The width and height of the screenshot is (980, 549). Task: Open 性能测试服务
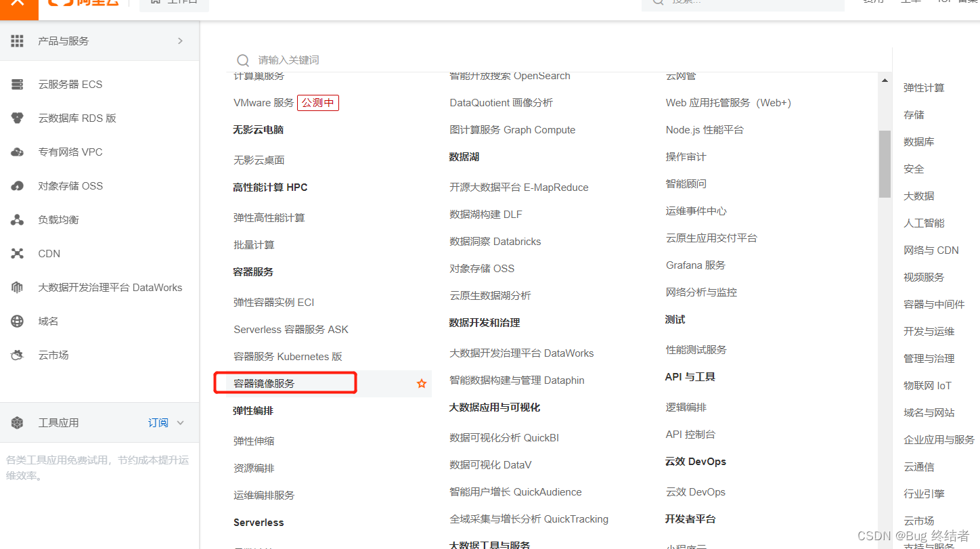pos(696,350)
